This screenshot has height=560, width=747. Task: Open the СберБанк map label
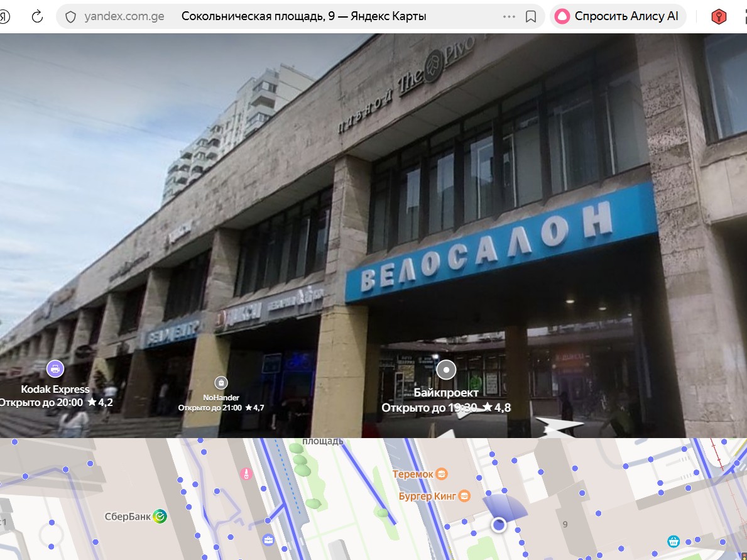pos(128,516)
